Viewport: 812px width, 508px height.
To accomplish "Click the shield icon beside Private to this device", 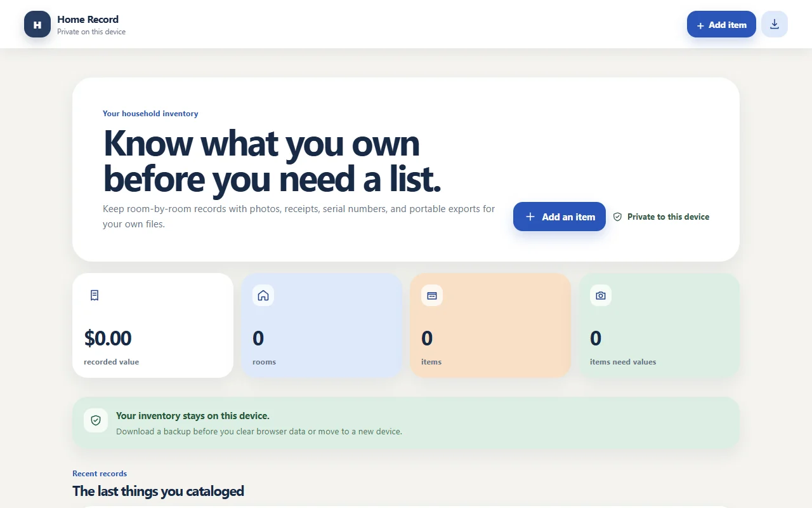I will coord(618,217).
